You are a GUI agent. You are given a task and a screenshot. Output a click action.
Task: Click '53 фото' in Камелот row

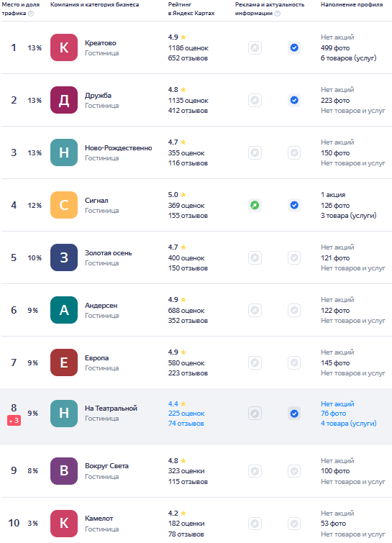point(333,524)
